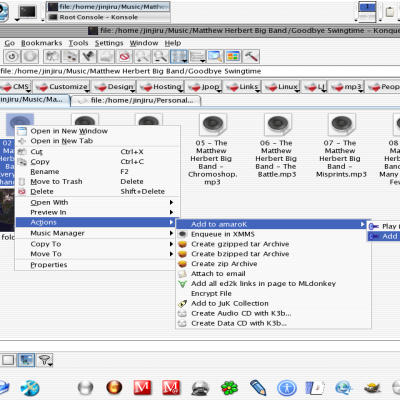Click the Reload toolbar icon
Image resolution: width=400 pixels, height=400 pixels.
[x=12, y=57]
